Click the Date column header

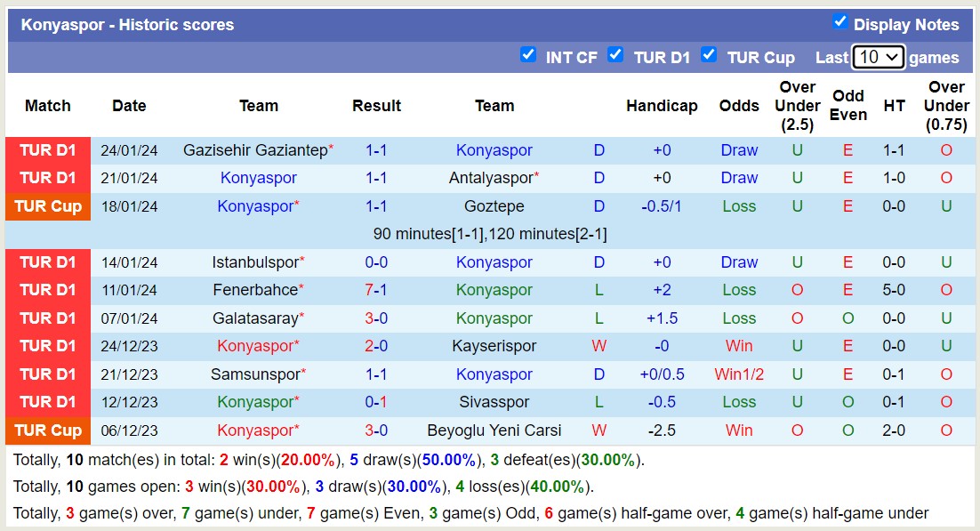click(129, 105)
